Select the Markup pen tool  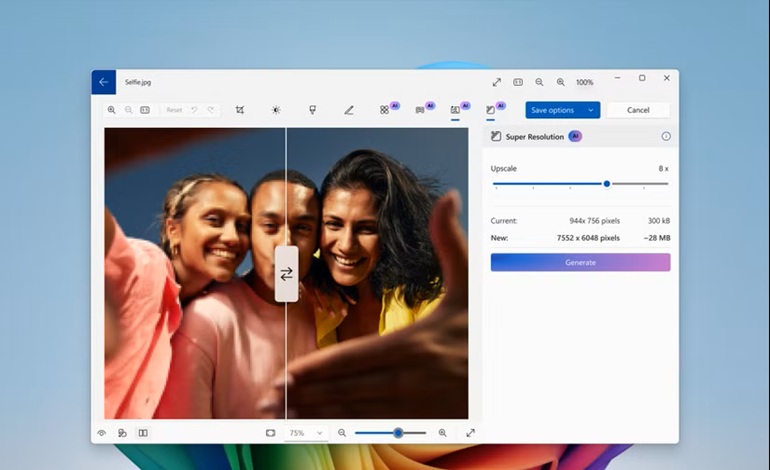[x=349, y=110]
